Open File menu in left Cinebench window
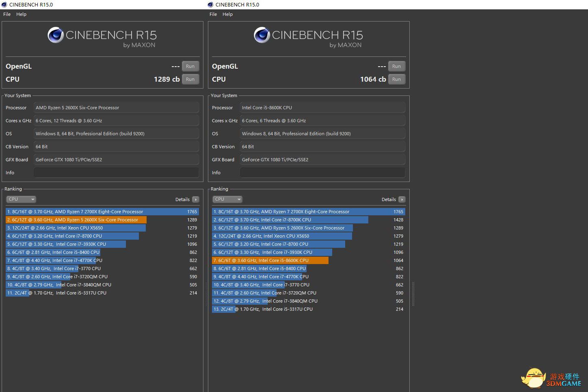 [7, 14]
